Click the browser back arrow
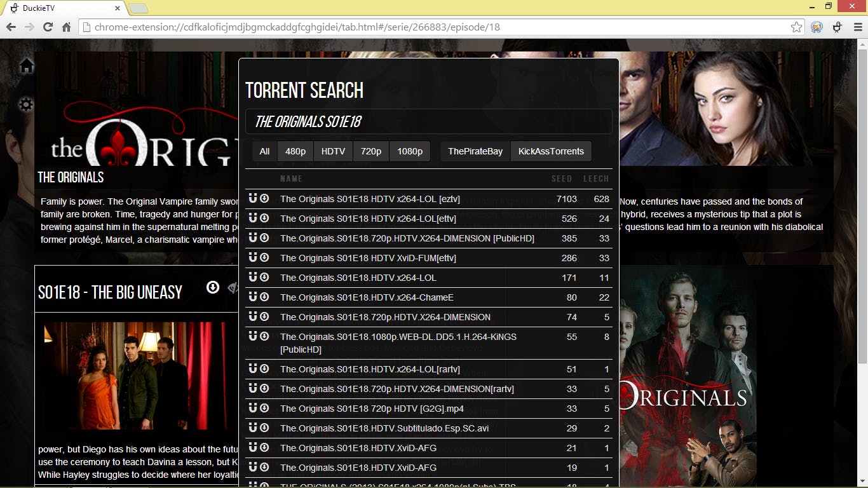The image size is (868, 488). click(11, 27)
